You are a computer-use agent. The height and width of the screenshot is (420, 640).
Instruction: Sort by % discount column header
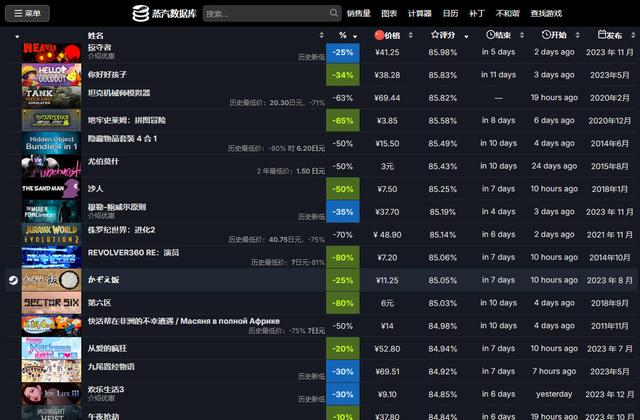click(343, 36)
